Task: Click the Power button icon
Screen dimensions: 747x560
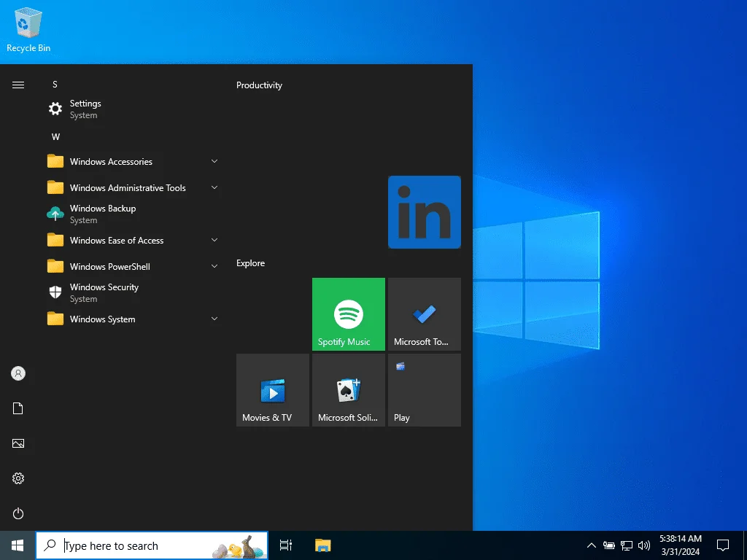Action: pos(18,513)
